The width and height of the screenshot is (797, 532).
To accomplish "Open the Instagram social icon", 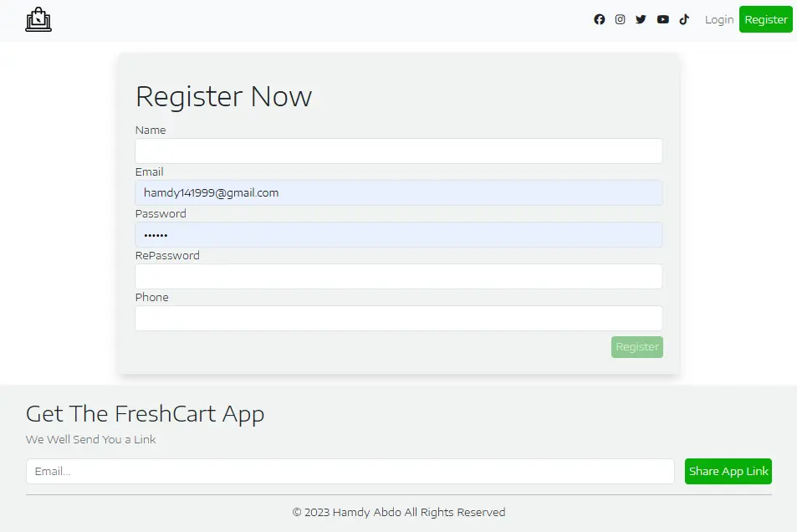I will (x=620, y=19).
